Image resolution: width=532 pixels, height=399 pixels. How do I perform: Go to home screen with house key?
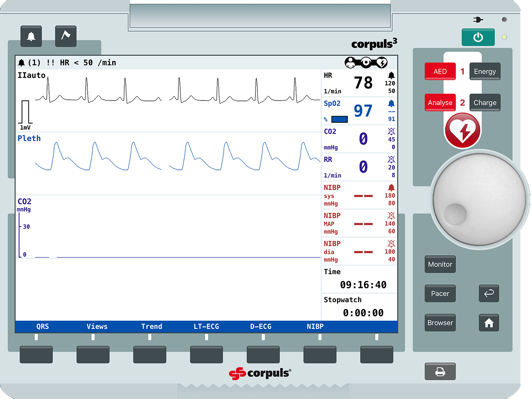pos(489,323)
